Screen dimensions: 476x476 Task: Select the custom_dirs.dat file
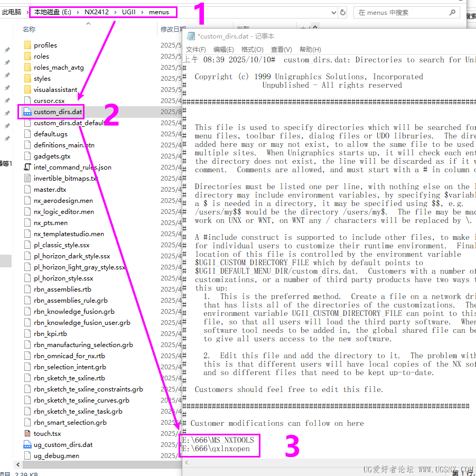(58, 111)
